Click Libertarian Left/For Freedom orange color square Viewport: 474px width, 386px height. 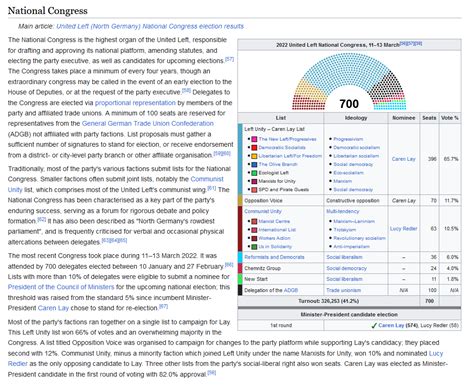(x=254, y=156)
